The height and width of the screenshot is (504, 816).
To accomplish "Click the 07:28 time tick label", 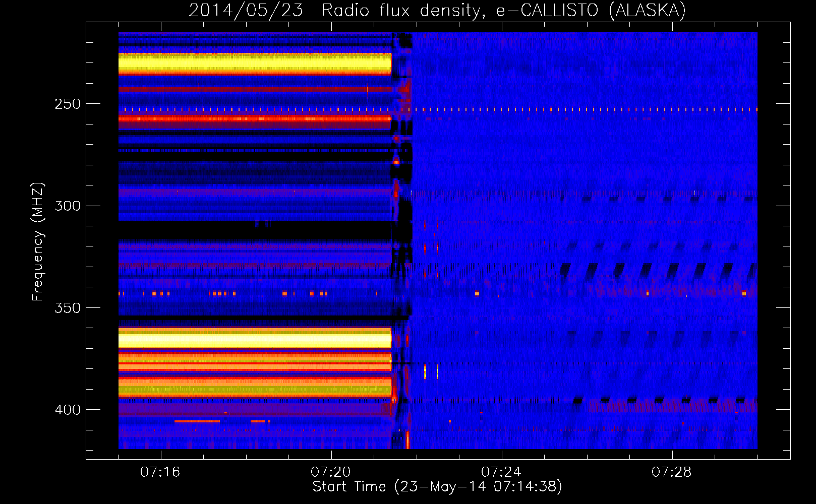I will pos(672,472).
